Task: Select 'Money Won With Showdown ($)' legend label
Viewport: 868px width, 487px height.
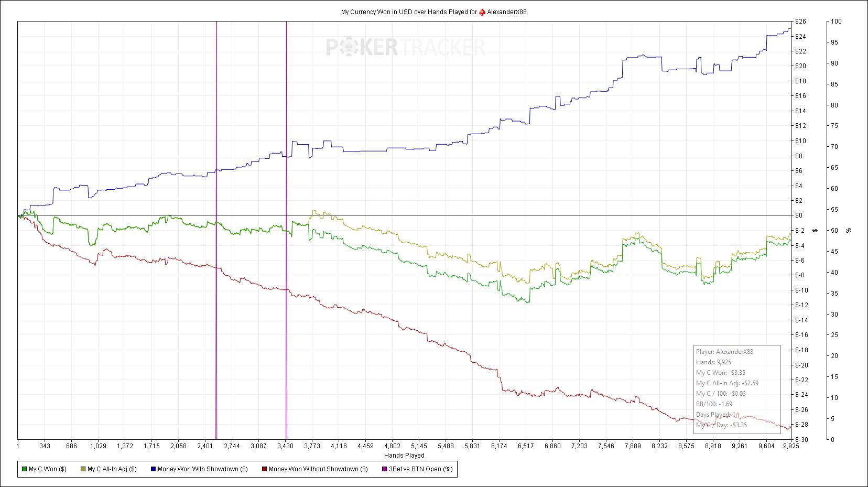Action: (x=202, y=469)
